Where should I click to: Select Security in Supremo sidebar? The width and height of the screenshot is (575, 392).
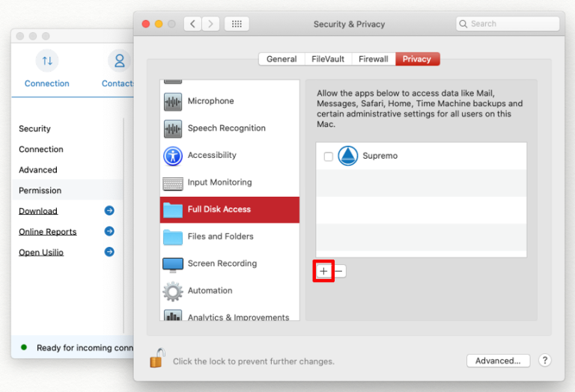click(35, 129)
